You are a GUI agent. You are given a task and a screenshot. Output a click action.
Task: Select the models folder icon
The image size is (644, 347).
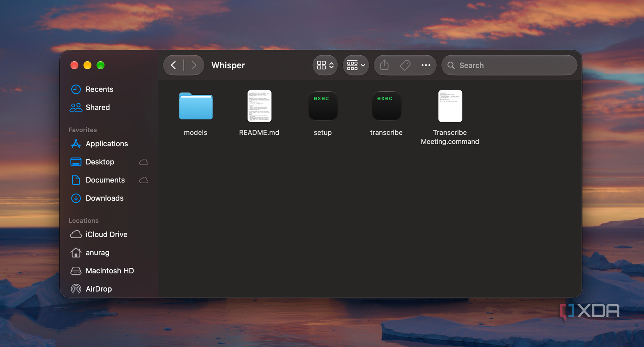pos(196,106)
